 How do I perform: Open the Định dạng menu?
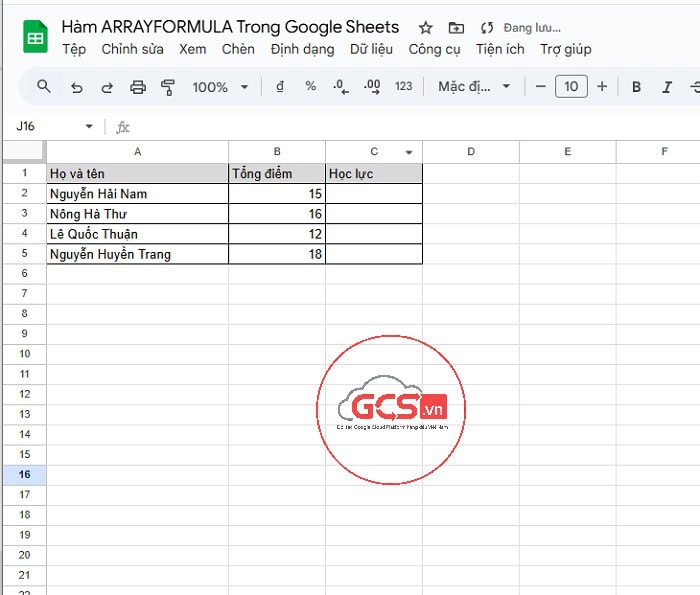(x=302, y=49)
